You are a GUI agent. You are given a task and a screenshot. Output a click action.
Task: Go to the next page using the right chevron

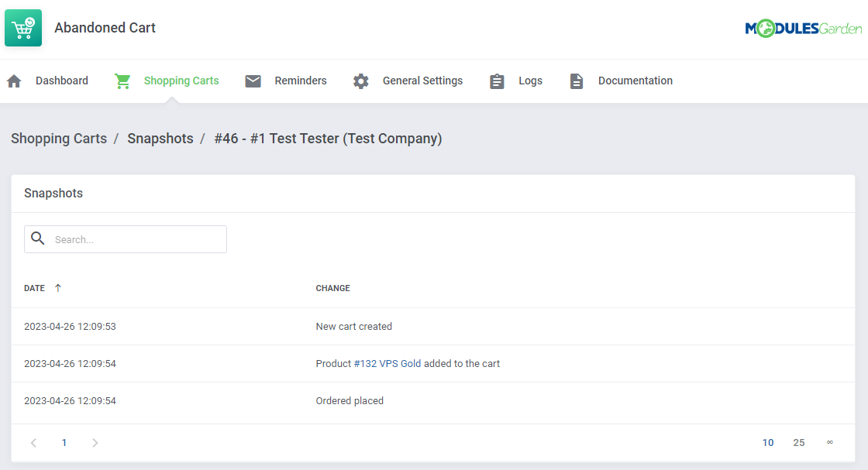(x=95, y=443)
